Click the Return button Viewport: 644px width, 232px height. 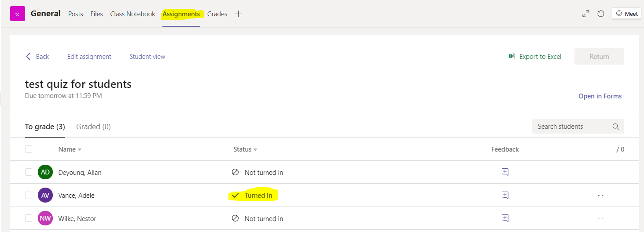tap(599, 56)
